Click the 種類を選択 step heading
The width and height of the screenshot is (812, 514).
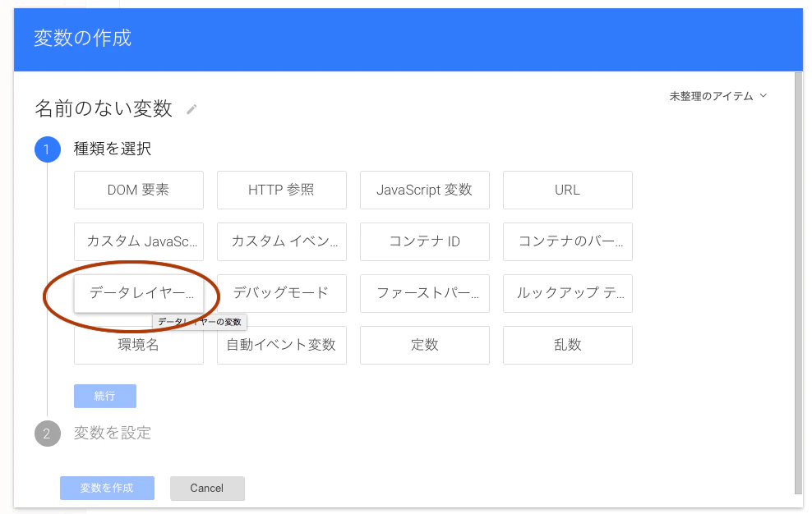click(x=113, y=149)
